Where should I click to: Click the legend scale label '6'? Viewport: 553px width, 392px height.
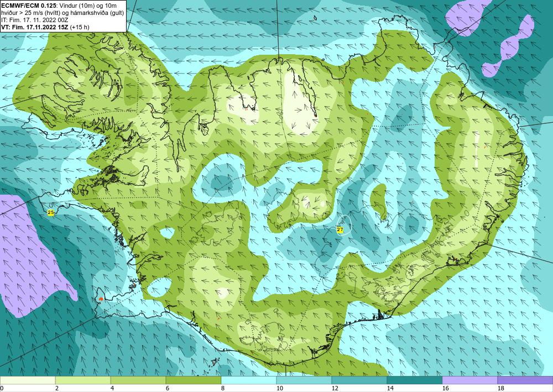pos(167,388)
